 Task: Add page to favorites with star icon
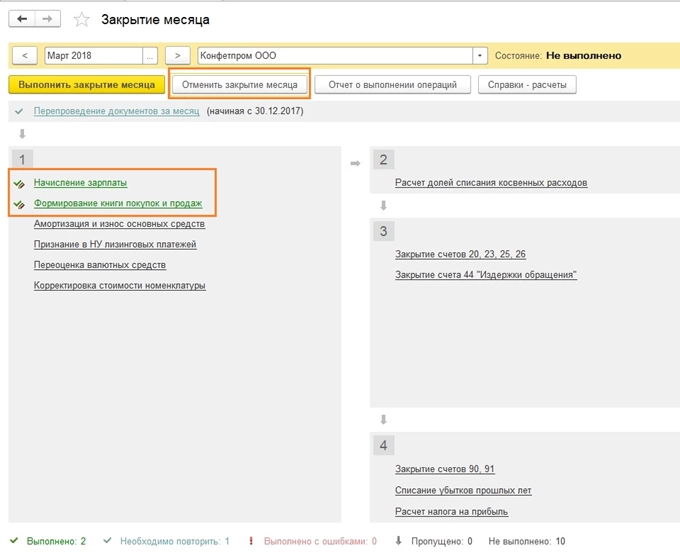tap(82, 20)
